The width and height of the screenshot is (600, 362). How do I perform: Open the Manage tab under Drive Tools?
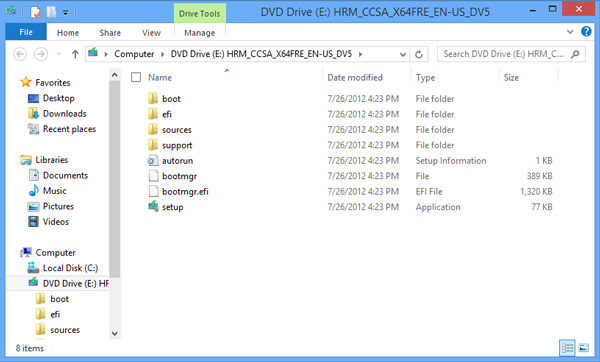pos(199,33)
